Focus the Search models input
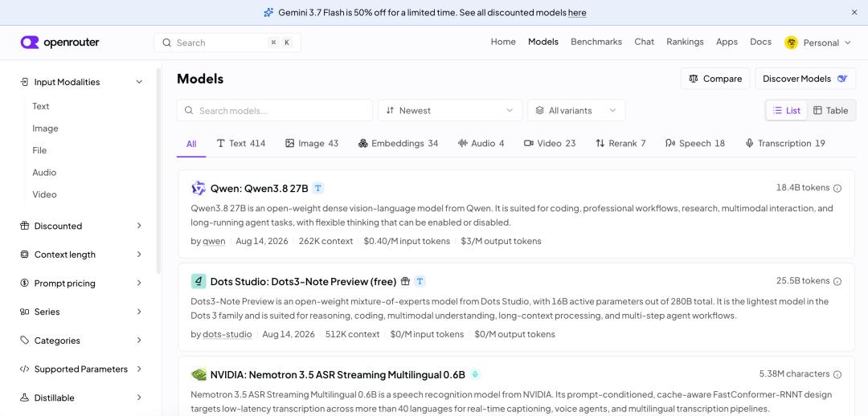 [x=275, y=110]
